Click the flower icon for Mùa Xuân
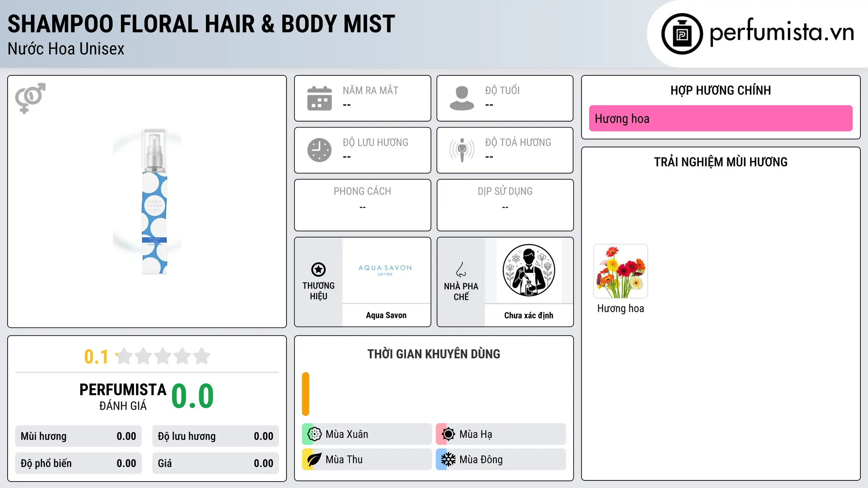 point(314,434)
